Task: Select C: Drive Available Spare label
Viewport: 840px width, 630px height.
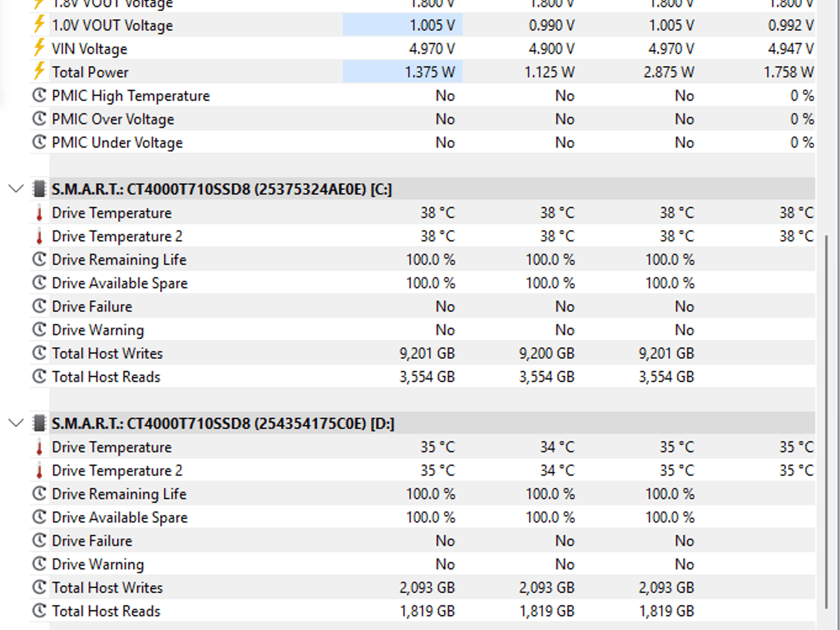Action: tap(119, 283)
